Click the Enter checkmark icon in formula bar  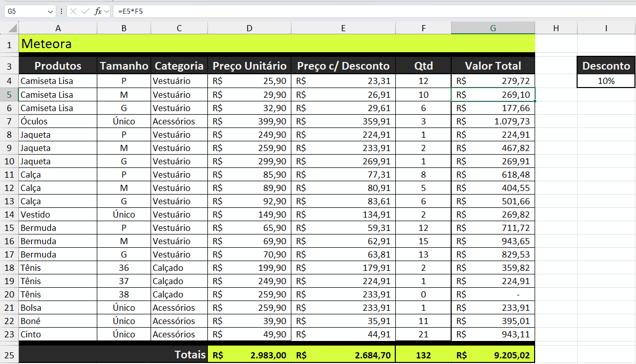tap(86, 11)
